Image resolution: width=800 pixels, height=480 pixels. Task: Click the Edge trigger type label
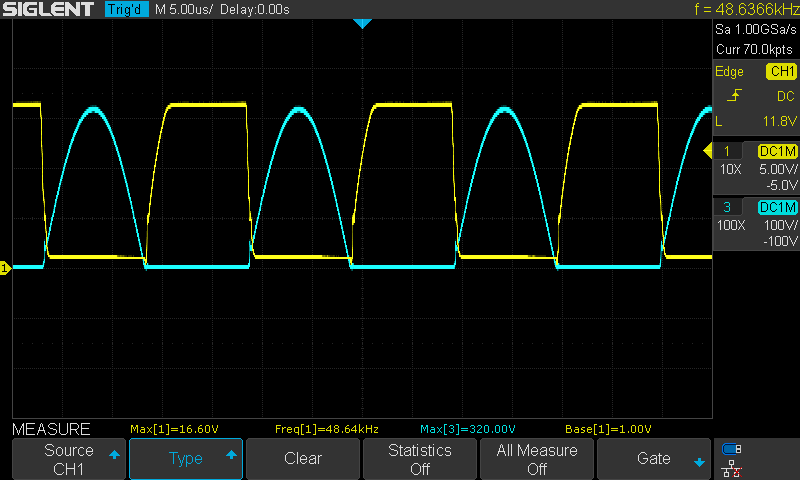coord(729,71)
